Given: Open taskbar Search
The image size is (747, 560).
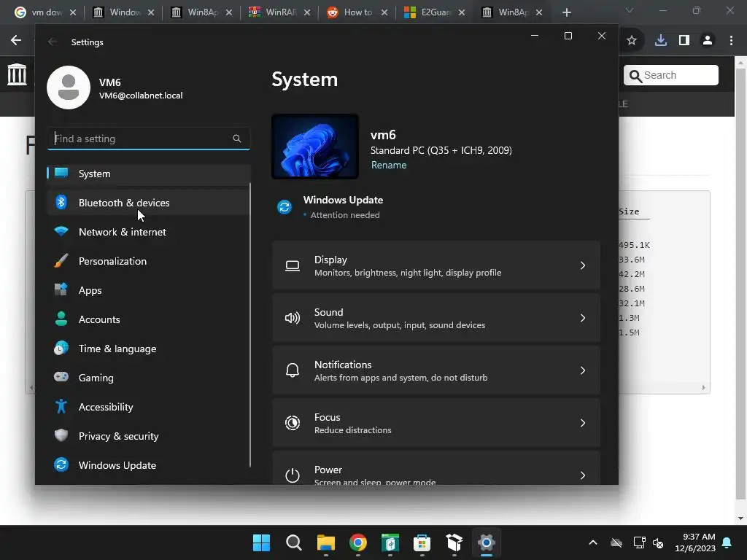Looking at the screenshot, I should pos(293,542).
